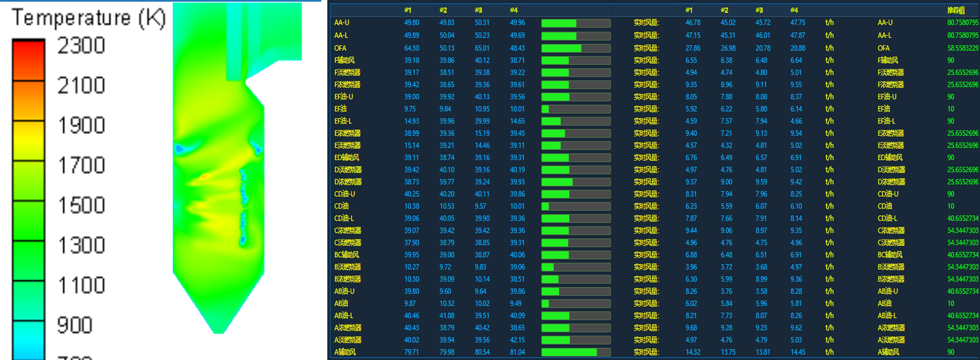The height and width of the screenshot is (360, 980).
Task: Click OFA recommended value 58.5583229
Action: (962, 48)
